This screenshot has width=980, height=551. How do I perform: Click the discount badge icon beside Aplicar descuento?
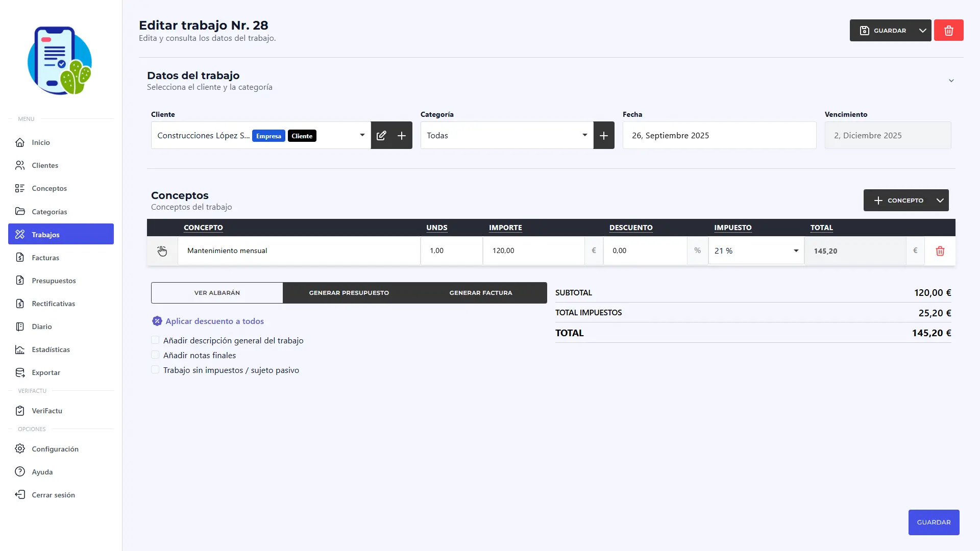(x=157, y=321)
